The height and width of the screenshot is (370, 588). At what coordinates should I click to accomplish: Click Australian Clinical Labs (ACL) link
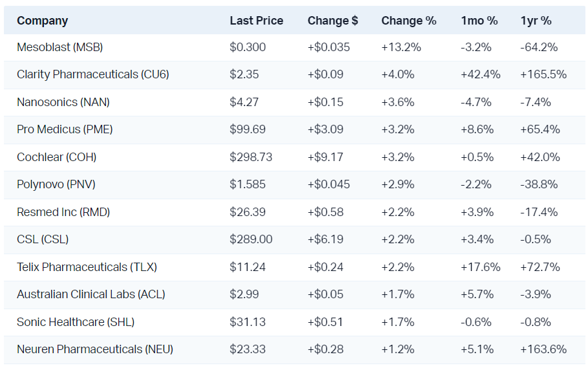point(90,294)
